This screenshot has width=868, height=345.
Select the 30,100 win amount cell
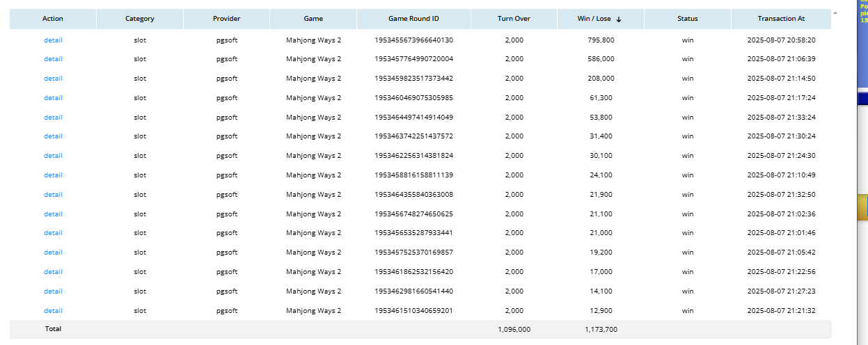(601, 156)
